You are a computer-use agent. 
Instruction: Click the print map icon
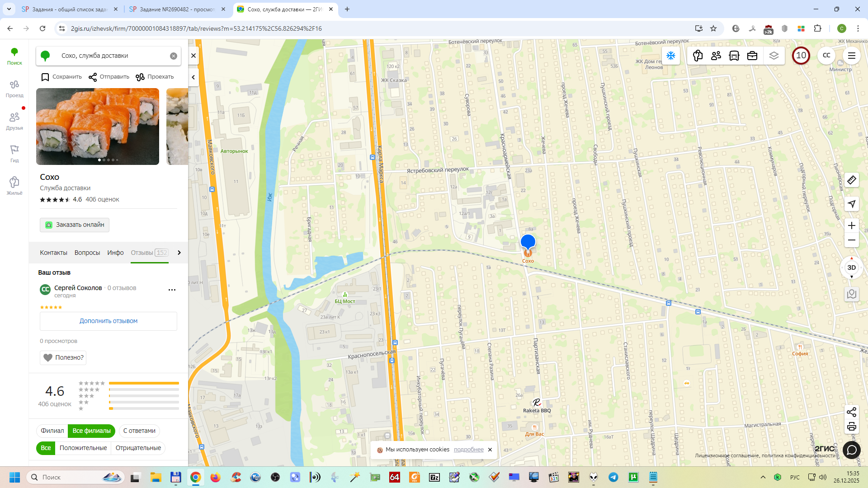pyautogui.click(x=852, y=427)
